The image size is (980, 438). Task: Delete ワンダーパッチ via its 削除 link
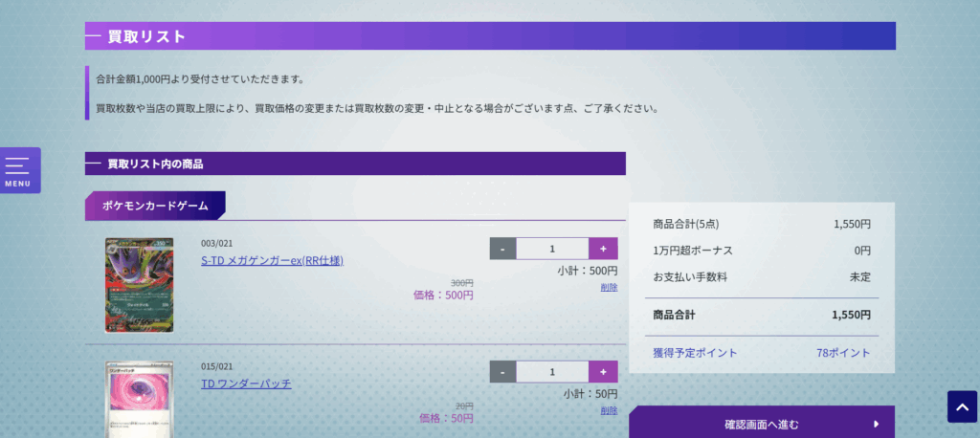tap(609, 410)
